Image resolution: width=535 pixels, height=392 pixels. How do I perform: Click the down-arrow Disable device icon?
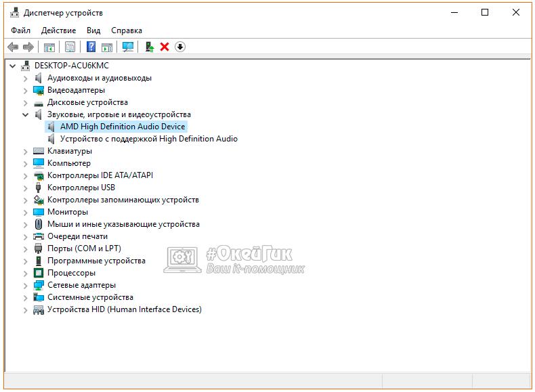(x=179, y=47)
